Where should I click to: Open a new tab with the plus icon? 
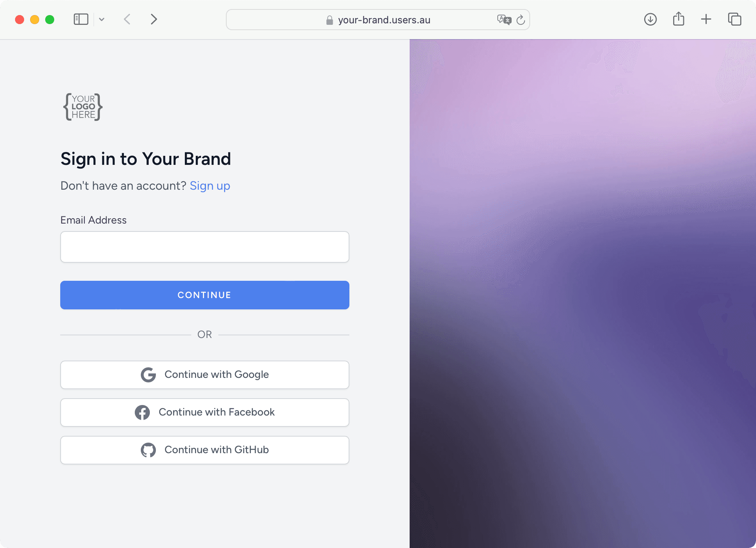click(706, 19)
